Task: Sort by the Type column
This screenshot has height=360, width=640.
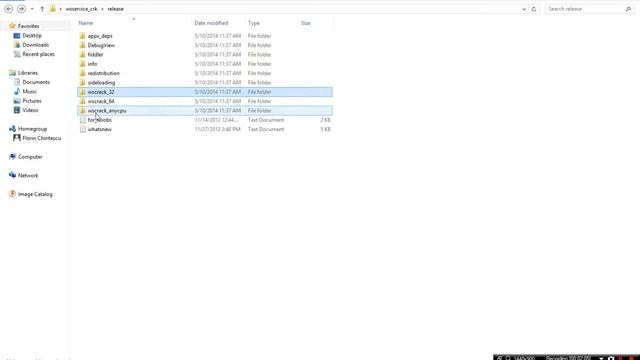Action: (x=253, y=23)
